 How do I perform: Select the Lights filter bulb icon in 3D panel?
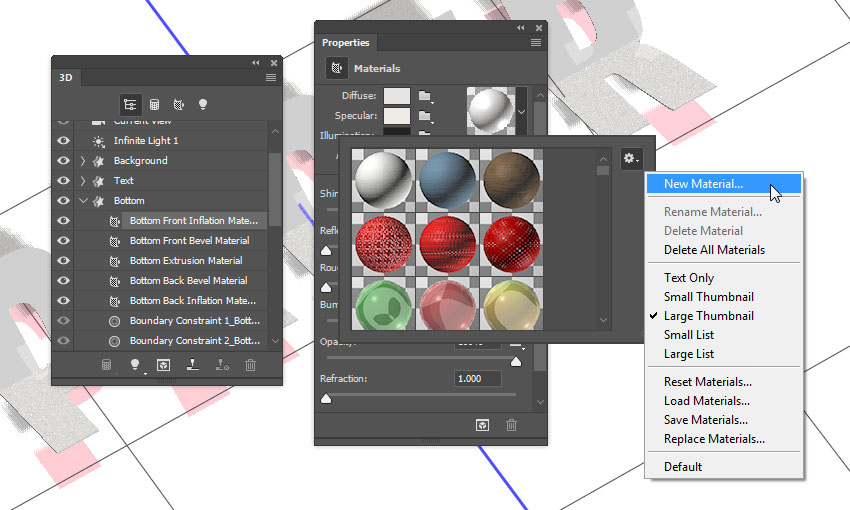click(203, 104)
